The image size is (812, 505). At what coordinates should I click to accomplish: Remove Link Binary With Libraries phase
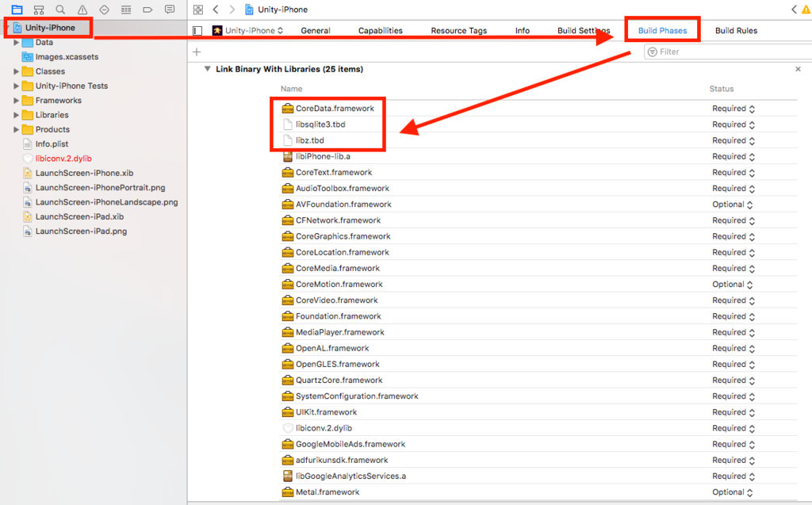798,69
